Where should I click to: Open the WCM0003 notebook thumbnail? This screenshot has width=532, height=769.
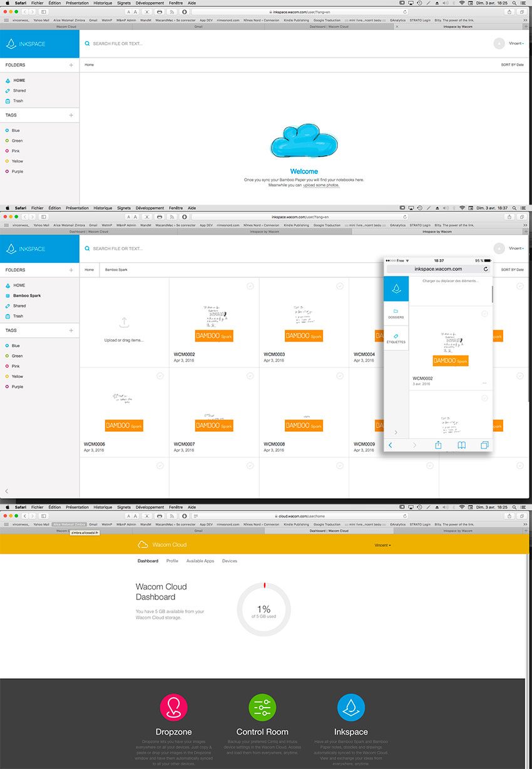(x=304, y=324)
